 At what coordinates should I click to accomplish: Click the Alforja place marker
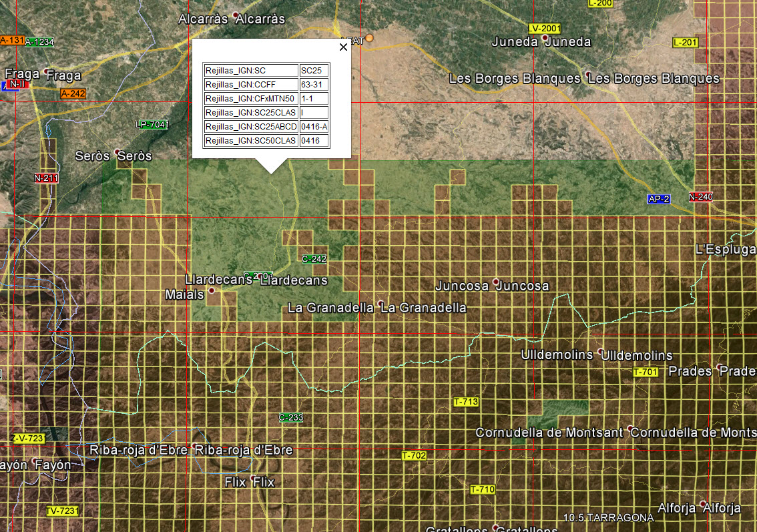[702, 503]
